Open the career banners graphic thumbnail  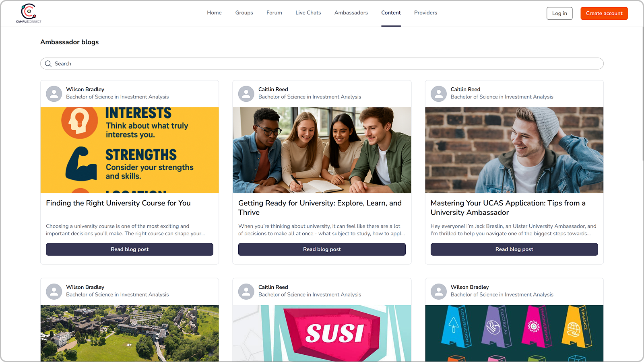pyautogui.click(x=514, y=333)
